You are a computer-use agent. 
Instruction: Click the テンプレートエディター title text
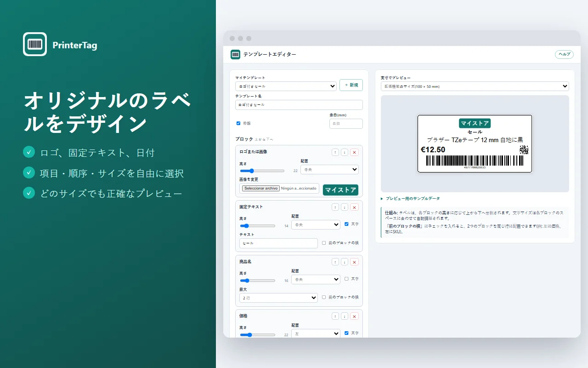[270, 54]
